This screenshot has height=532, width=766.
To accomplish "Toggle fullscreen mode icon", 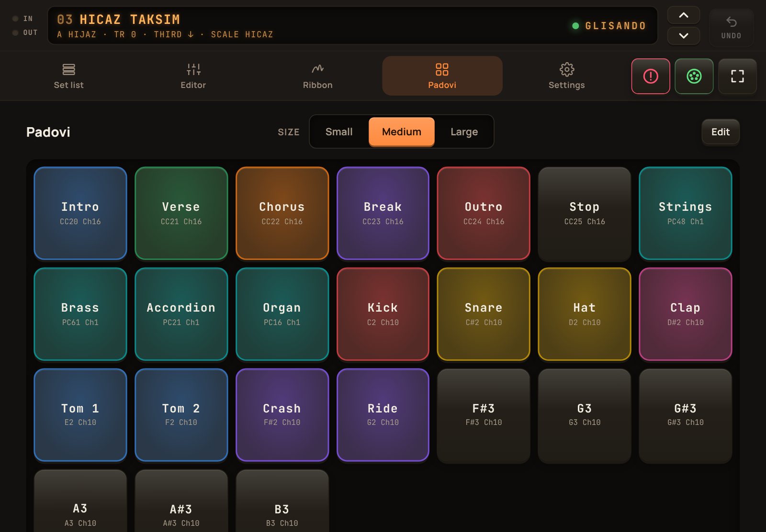I will [737, 76].
